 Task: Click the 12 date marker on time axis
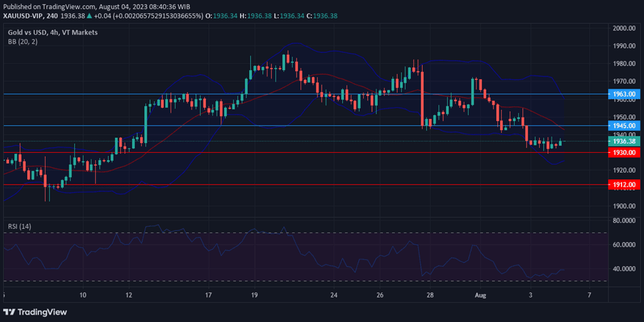coord(128,295)
